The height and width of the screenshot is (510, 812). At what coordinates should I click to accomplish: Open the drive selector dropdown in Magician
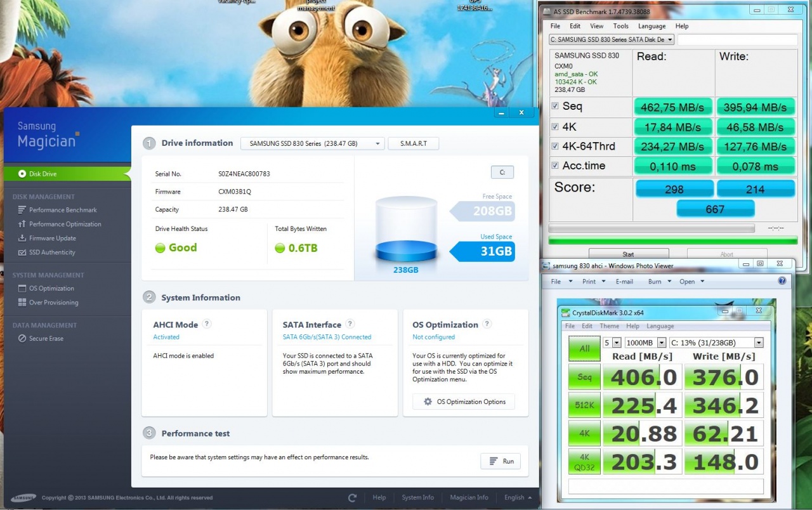pos(313,143)
